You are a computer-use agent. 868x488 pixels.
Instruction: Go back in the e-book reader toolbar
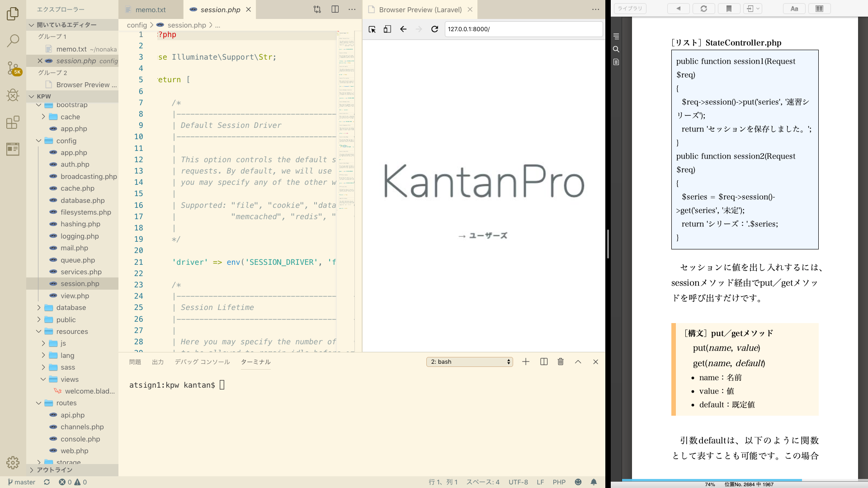[679, 9]
